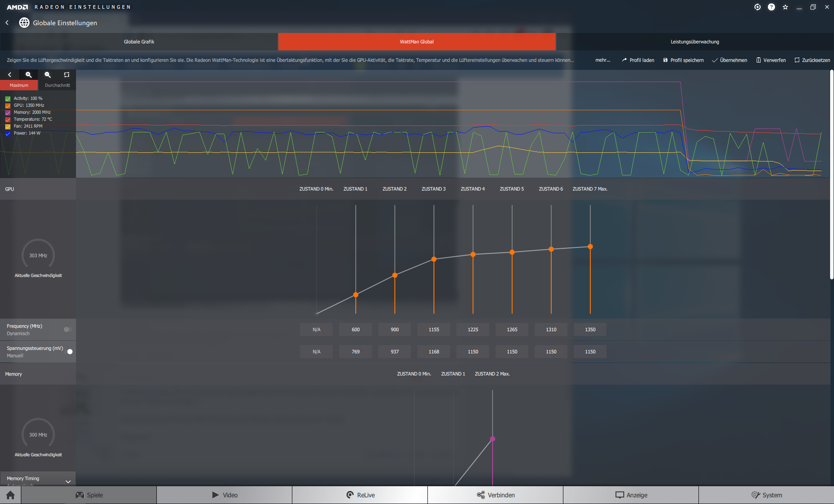Expand description text via mehr... link
This screenshot has width=834, height=504.
[602, 60]
